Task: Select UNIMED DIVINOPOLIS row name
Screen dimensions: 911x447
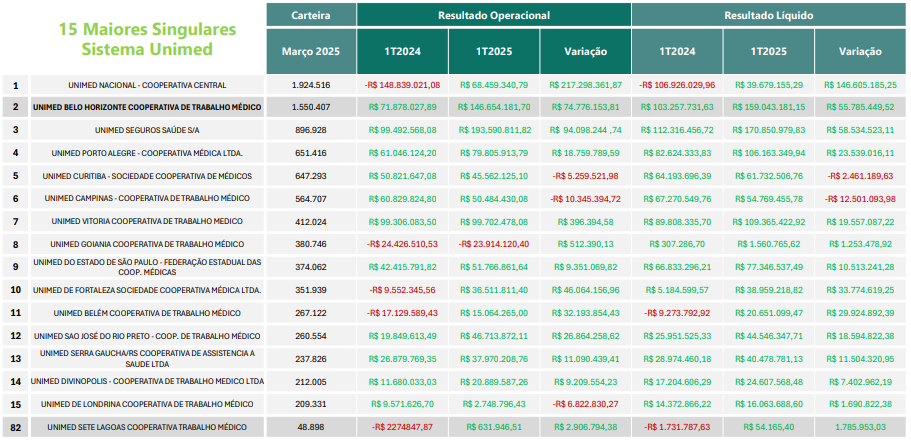Action: coord(147,381)
